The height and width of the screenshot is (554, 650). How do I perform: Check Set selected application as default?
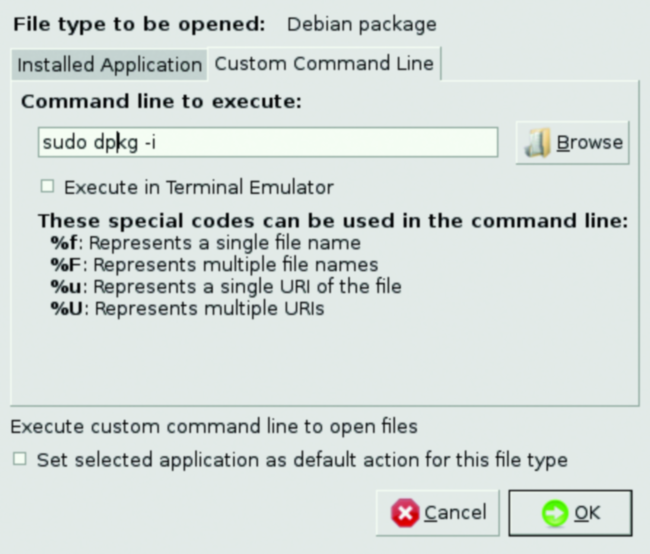(x=19, y=460)
